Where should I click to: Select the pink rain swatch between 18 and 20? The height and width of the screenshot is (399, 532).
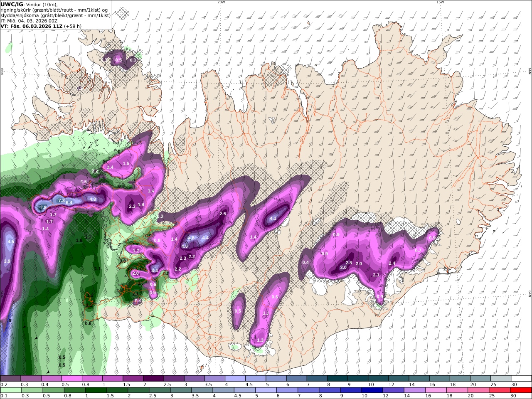click(x=457, y=390)
